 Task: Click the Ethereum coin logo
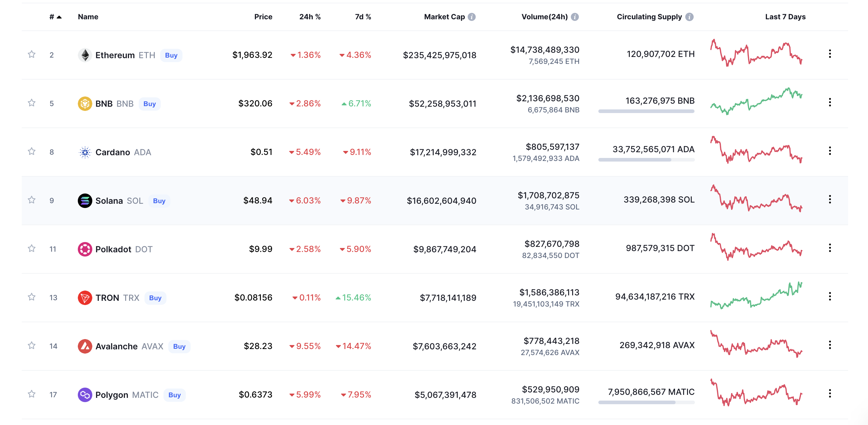(x=85, y=55)
